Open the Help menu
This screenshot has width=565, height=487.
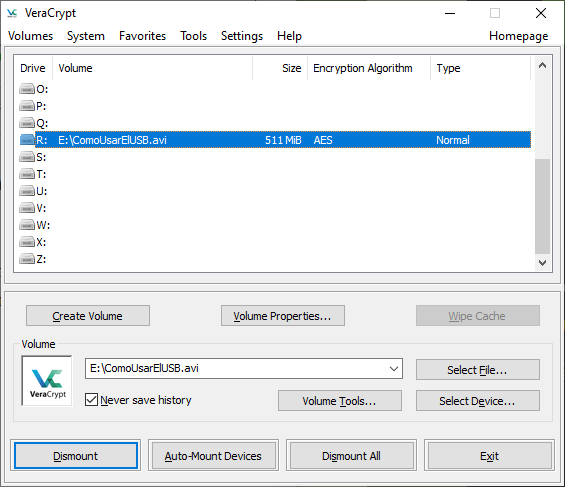(x=289, y=36)
